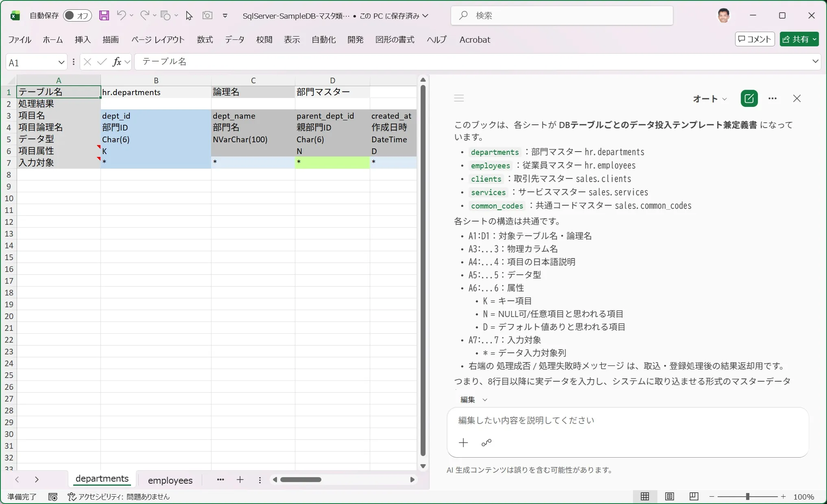This screenshot has width=827, height=504.
Task: Click the horizontal scrollbar thumb
Action: coord(301,480)
